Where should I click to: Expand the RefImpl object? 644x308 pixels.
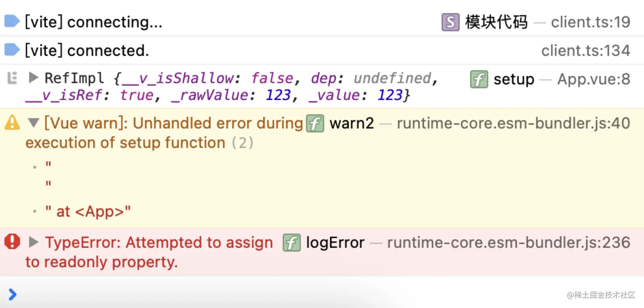click(34, 78)
